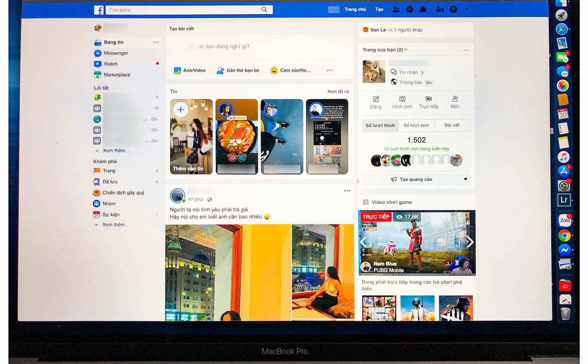Go to Trang chủ in the top bar
Image resolution: width=588 pixels, height=364 pixels.
[x=355, y=9]
